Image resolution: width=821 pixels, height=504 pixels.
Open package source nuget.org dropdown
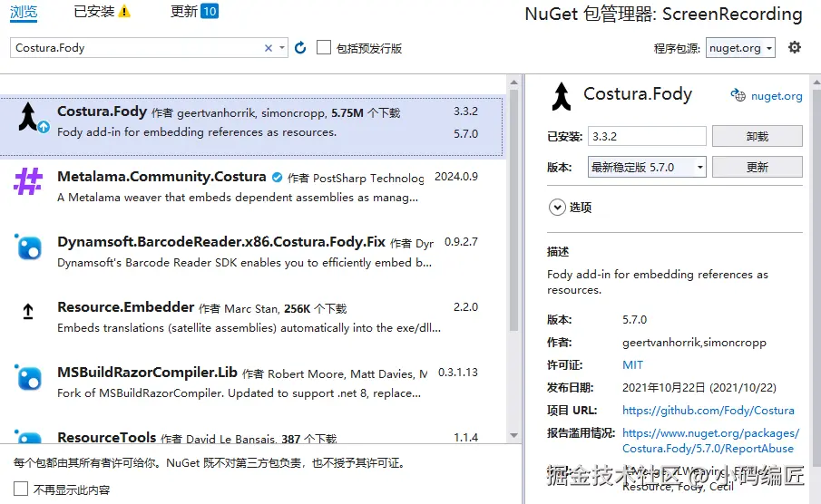(x=740, y=48)
